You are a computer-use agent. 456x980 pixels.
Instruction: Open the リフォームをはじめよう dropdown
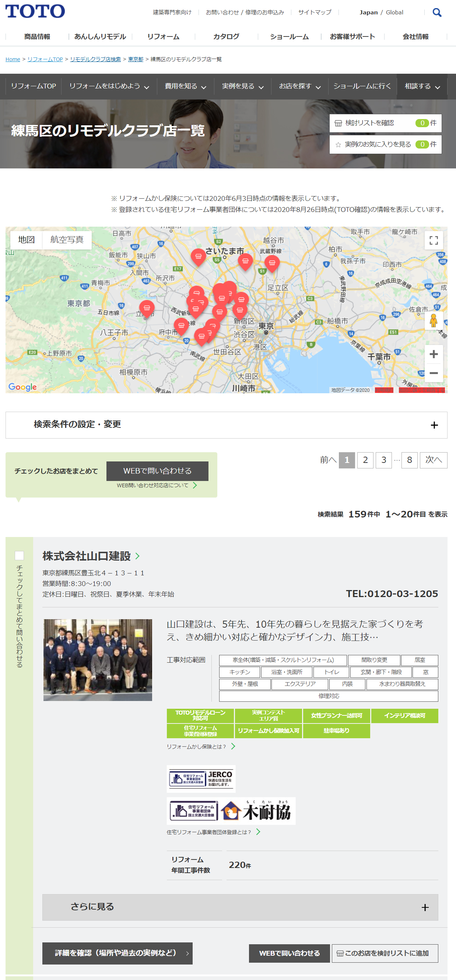[x=109, y=86]
